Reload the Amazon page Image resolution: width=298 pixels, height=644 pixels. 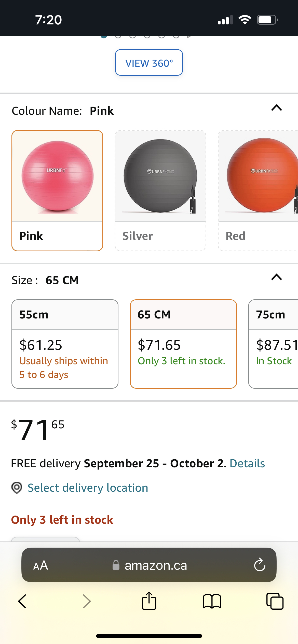pyautogui.click(x=259, y=566)
